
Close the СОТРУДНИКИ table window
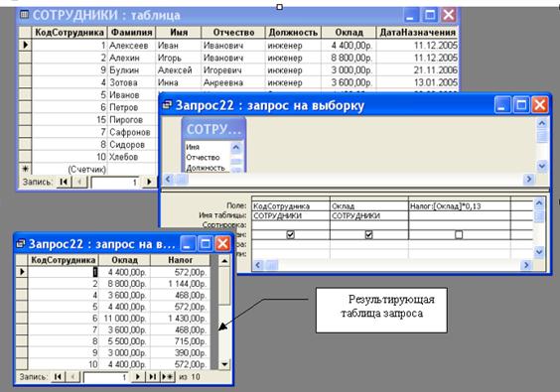click(x=448, y=15)
